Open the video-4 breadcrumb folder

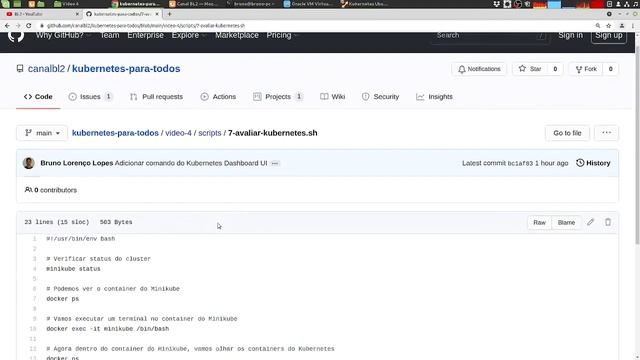click(x=178, y=133)
